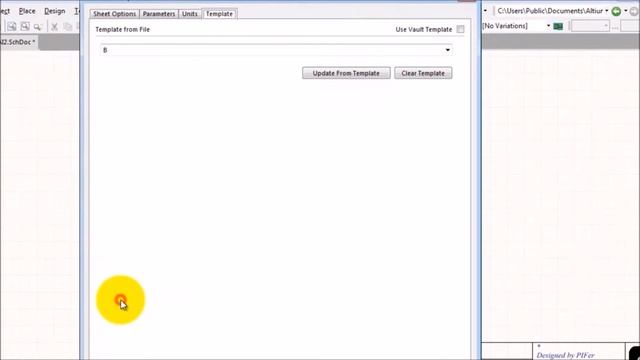Open the Parameters tab

click(159, 14)
